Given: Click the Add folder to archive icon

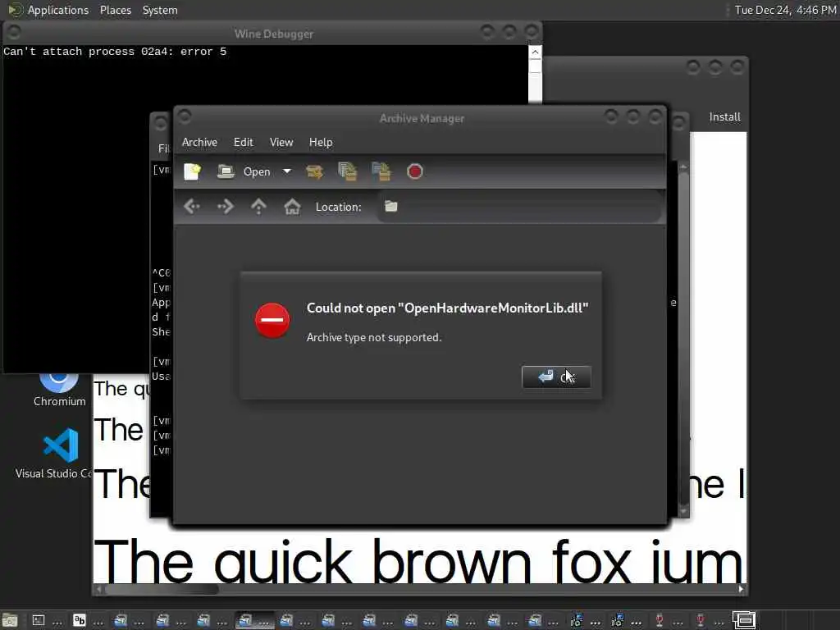Looking at the screenshot, I should pyautogui.click(x=381, y=171).
